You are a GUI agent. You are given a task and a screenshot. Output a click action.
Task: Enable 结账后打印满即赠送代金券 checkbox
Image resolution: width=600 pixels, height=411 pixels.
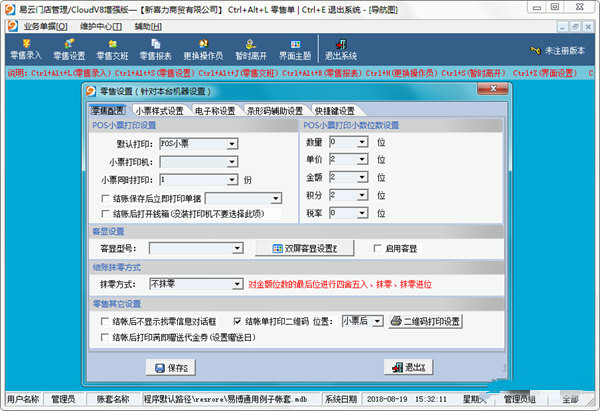(104, 338)
